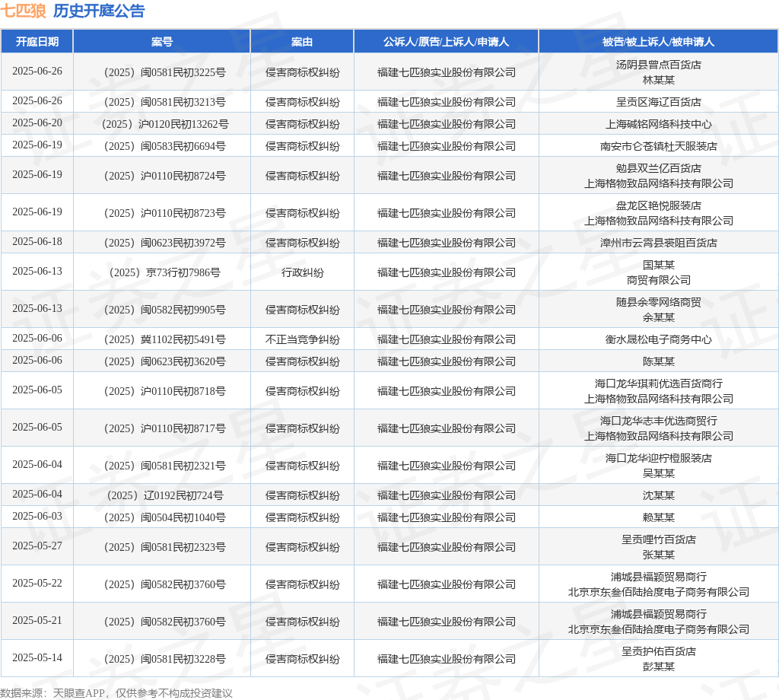Select the '案号' column header

(162, 42)
